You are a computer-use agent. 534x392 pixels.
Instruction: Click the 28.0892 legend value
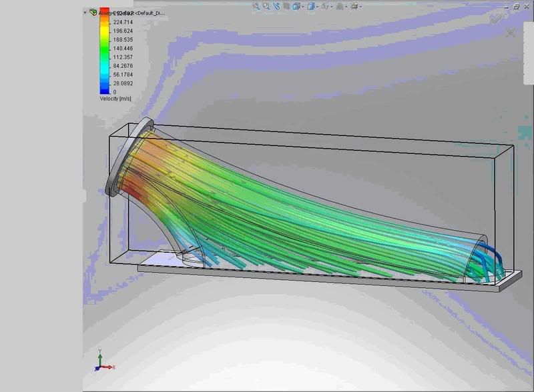(x=123, y=83)
